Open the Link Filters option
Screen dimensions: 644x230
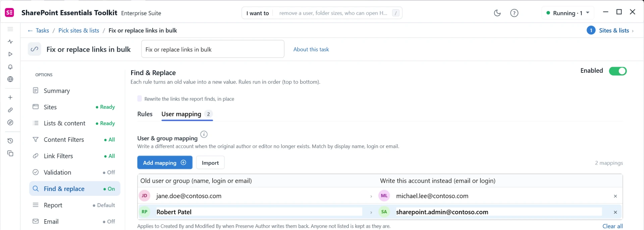click(74, 156)
